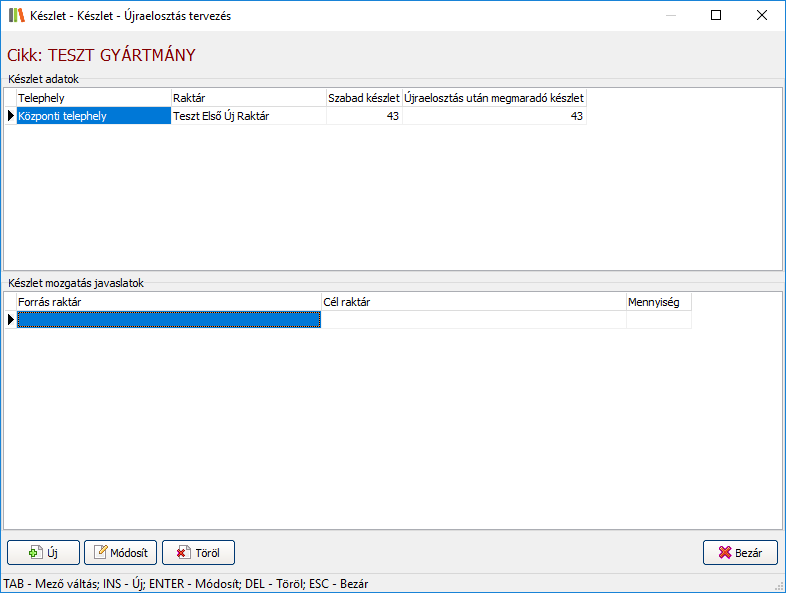
Task: Click row indicator arrow in Készlet adatok grid
Action: click(11, 116)
